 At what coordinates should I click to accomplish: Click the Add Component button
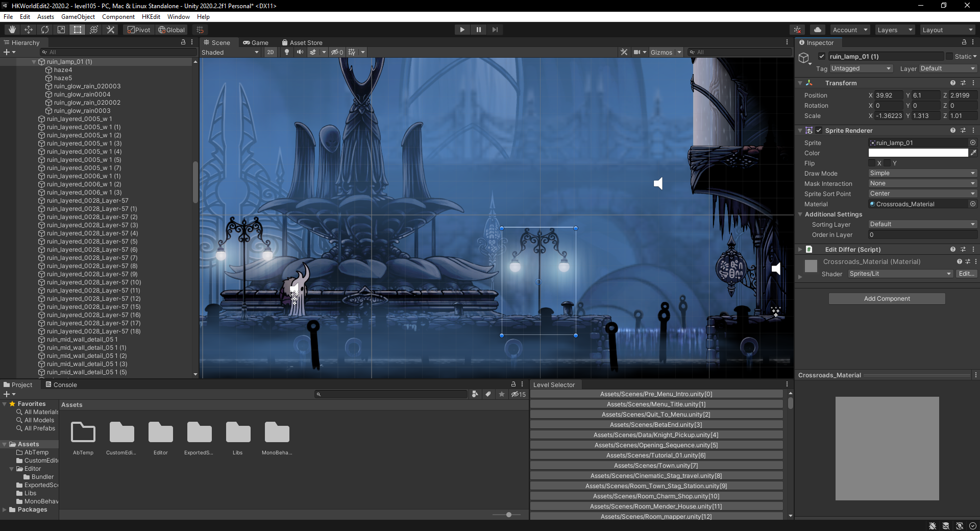pyautogui.click(x=887, y=299)
